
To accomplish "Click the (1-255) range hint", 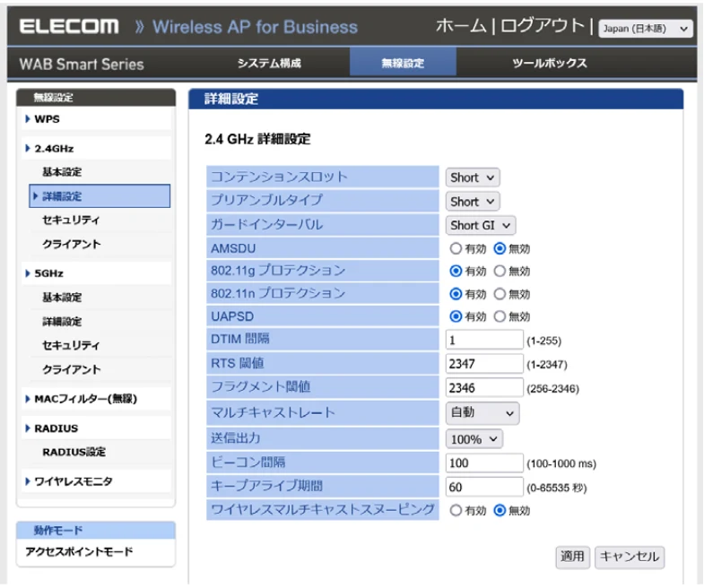I will click(x=543, y=341).
